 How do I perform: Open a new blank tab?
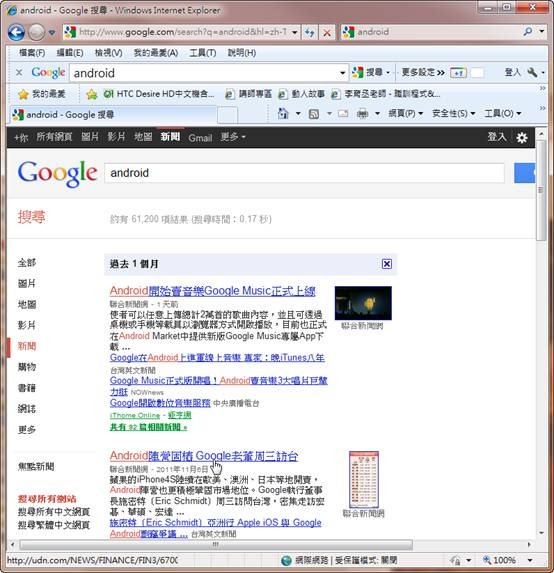coord(227,115)
